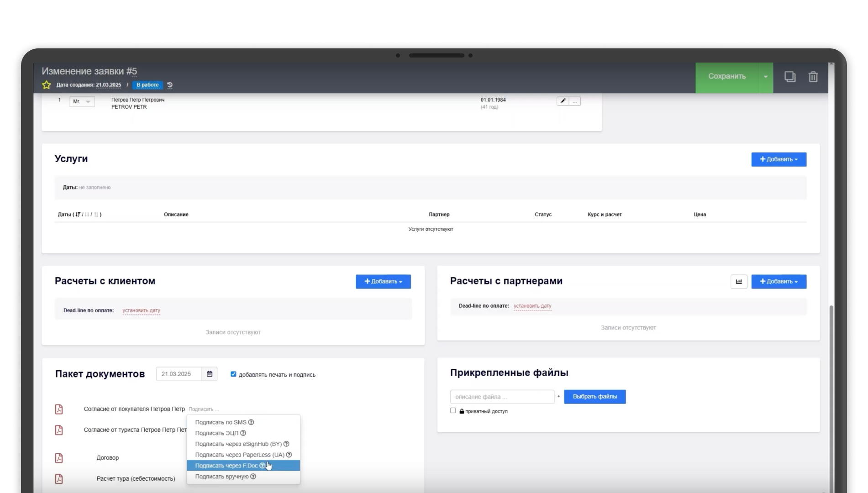Choose Подписать вручную from the menu
Screen dimensions: 868x493
[x=221, y=477]
